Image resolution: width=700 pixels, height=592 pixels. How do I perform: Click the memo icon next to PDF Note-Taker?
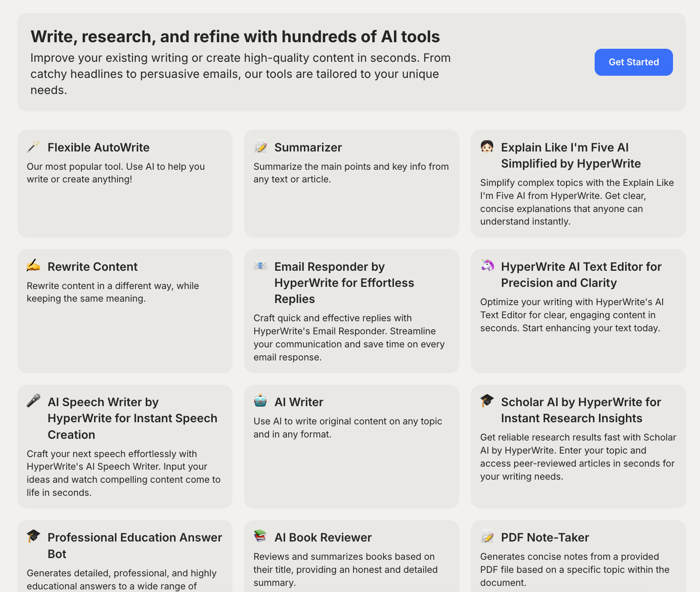coord(487,536)
